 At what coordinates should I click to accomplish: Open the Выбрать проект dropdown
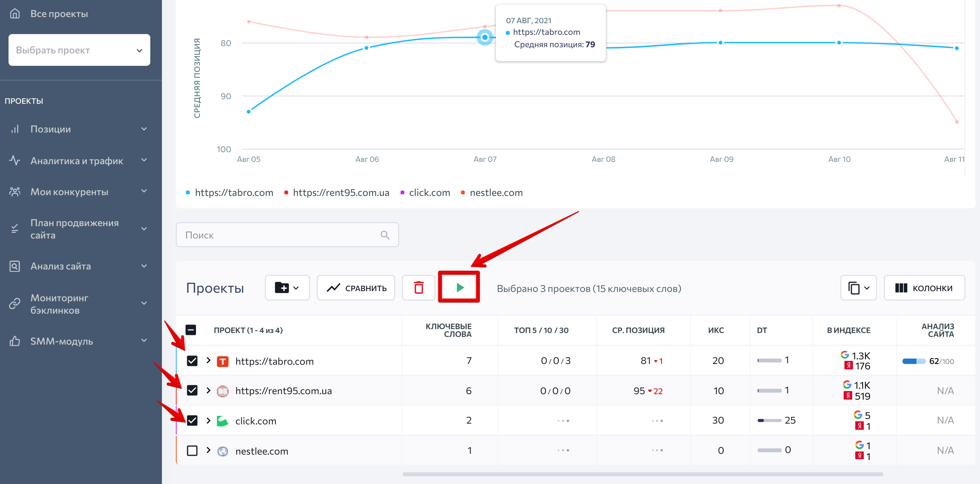coord(79,50)
